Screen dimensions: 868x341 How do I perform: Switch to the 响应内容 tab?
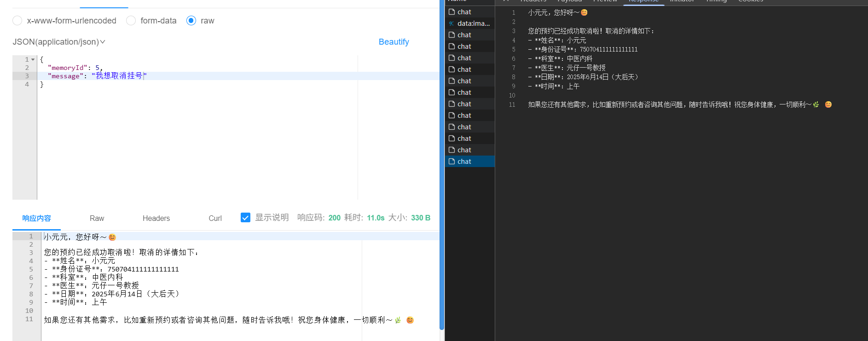(36, 218)
